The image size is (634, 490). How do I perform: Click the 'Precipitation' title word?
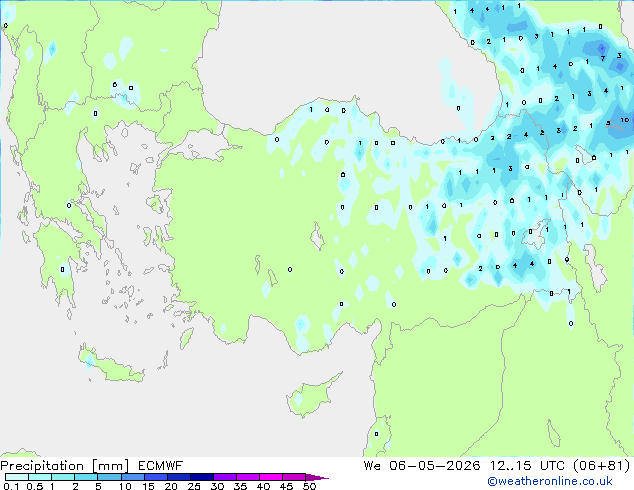click(42, 466)
